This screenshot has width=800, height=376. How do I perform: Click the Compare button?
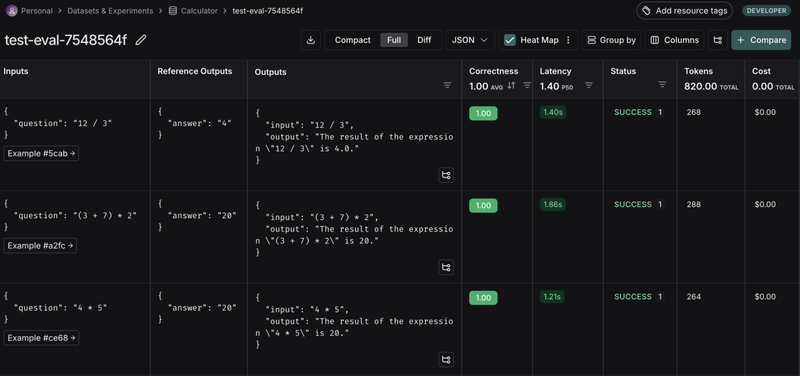pyautogui.click(x=761, y=40)
